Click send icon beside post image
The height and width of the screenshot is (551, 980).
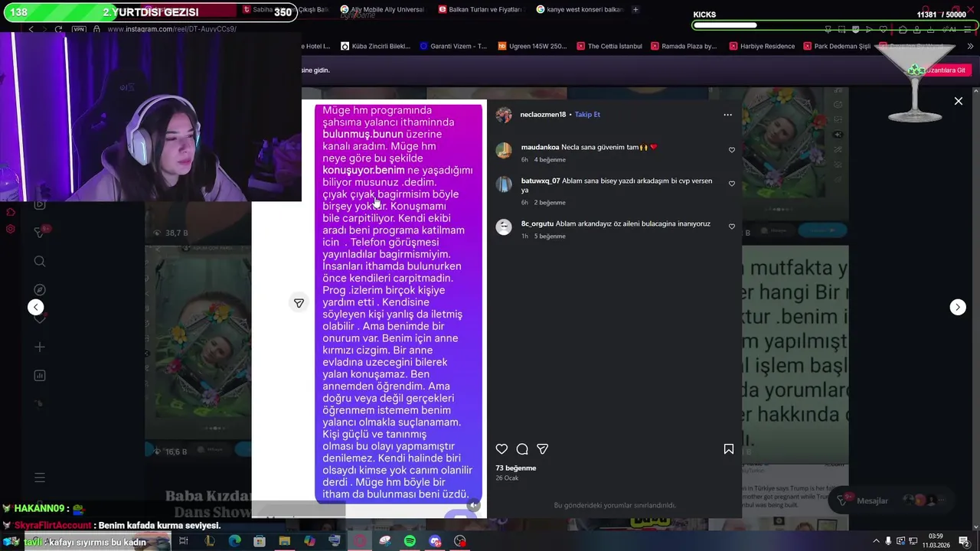tap(299, 303)
